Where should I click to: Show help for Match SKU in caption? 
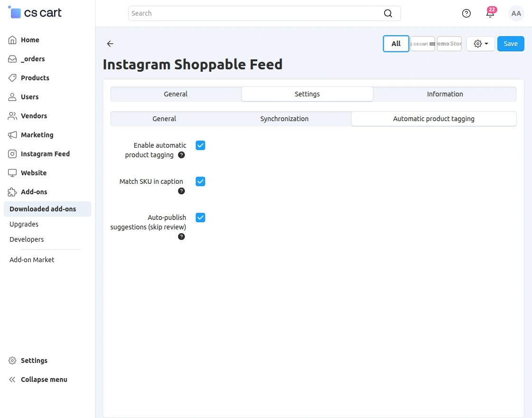[181, 191]
